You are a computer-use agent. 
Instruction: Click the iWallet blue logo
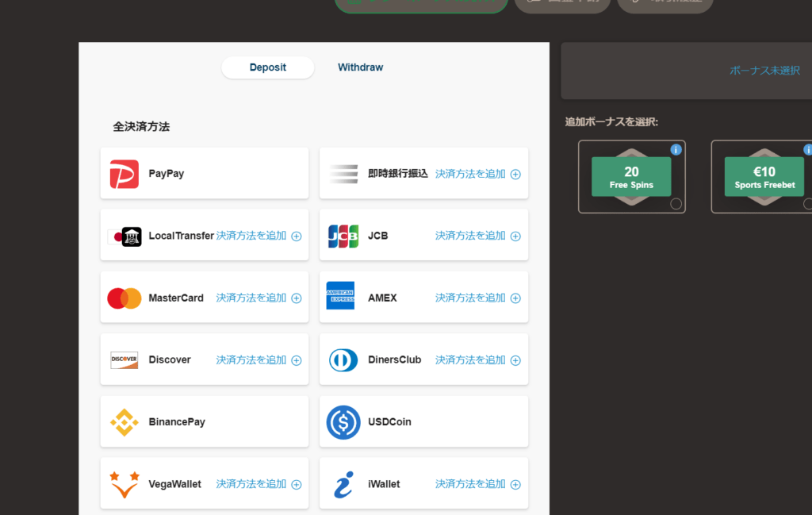[343, 484]
